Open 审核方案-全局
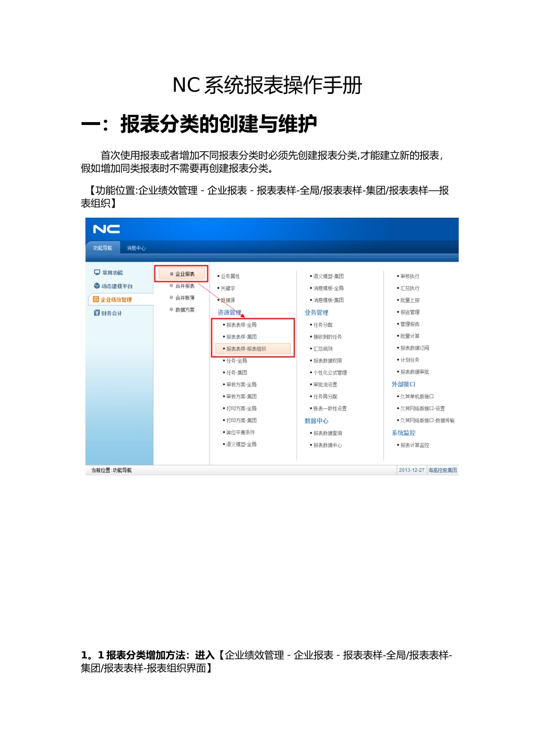The width and height of the screenshot is (534, 756). point(241,385)
